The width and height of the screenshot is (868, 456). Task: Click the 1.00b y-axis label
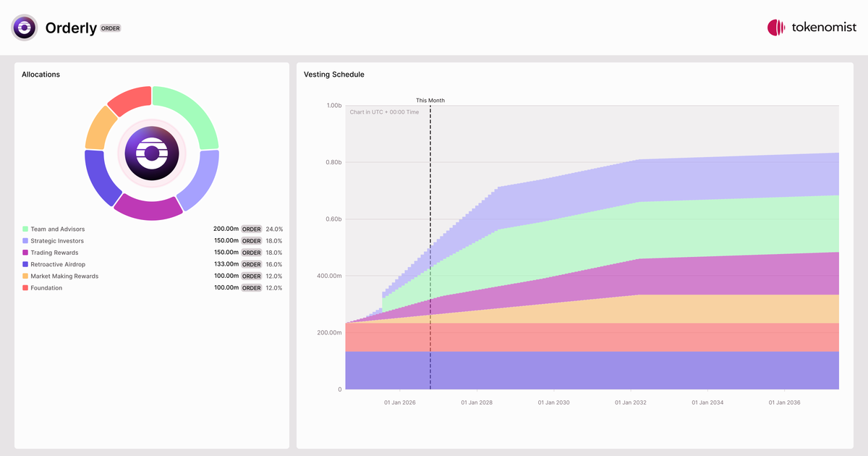[x=333, y=106]
